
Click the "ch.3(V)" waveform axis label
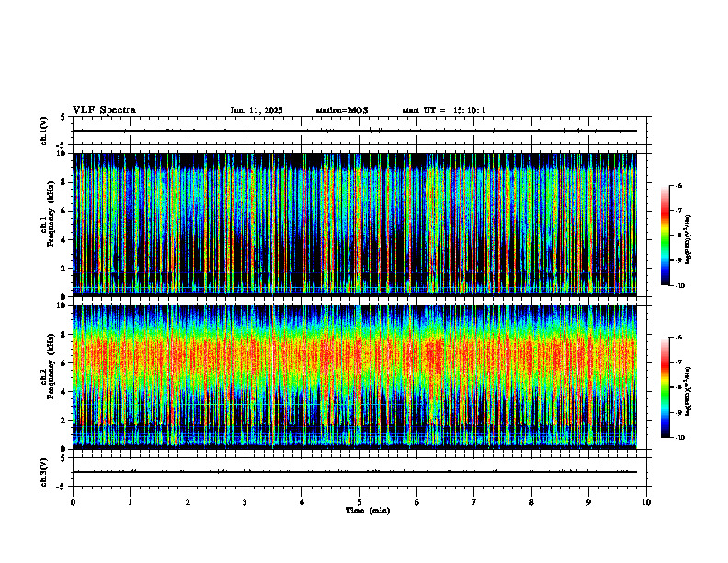click(44, 472)
